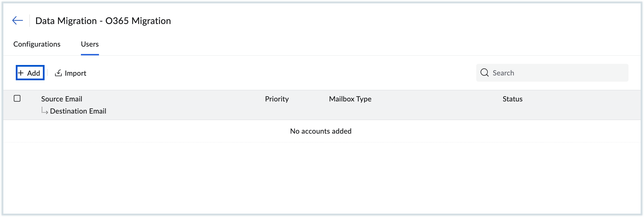644x217 pixels.
Task: Click the Source Email column header
Action: click(62, 99)
